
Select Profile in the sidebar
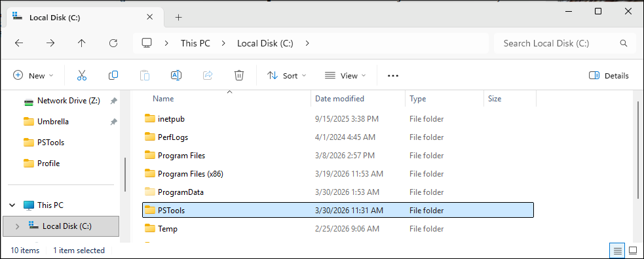[48, 164]
